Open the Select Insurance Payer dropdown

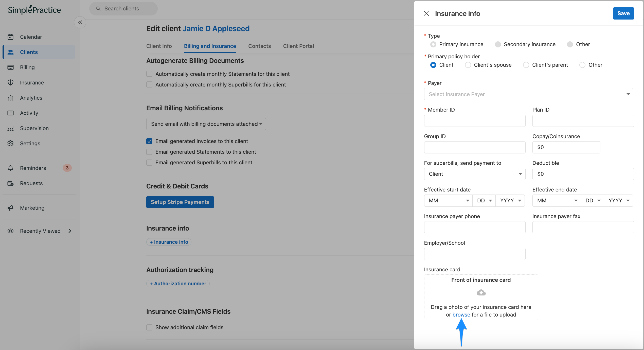(528, 94)
